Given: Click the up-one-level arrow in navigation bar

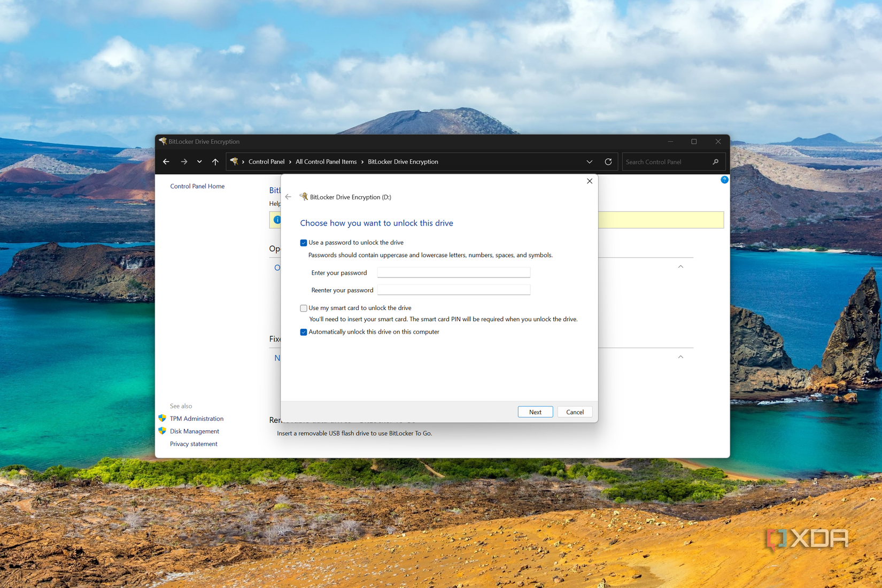Looking at the screenshot, I should pyautogui.click(x=215, y=161).
